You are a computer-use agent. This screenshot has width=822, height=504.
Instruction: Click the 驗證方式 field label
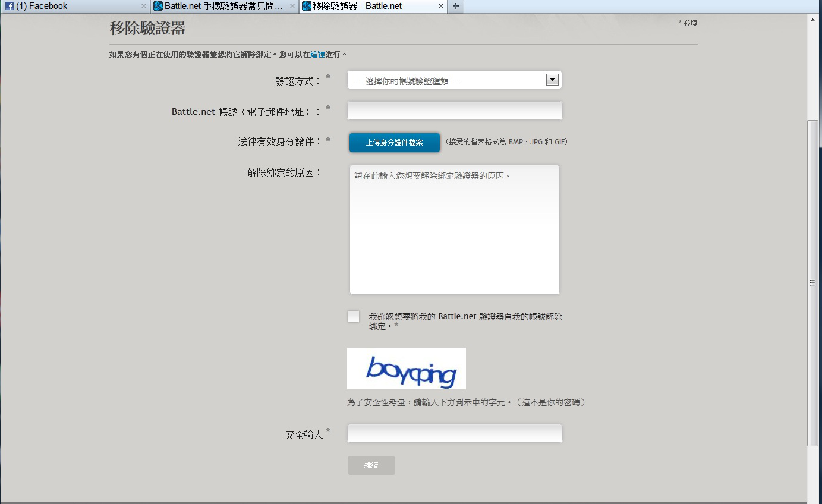[x=298, y=81]
